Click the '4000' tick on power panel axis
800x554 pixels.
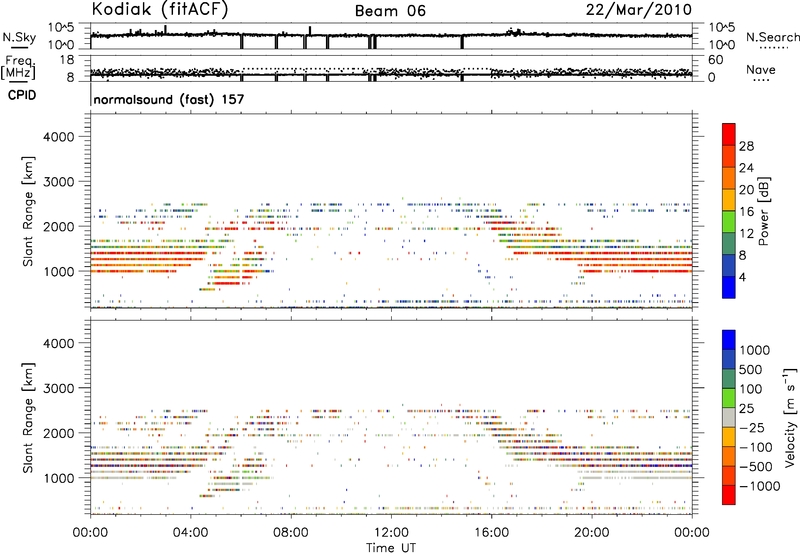click(x=58, y=137)
